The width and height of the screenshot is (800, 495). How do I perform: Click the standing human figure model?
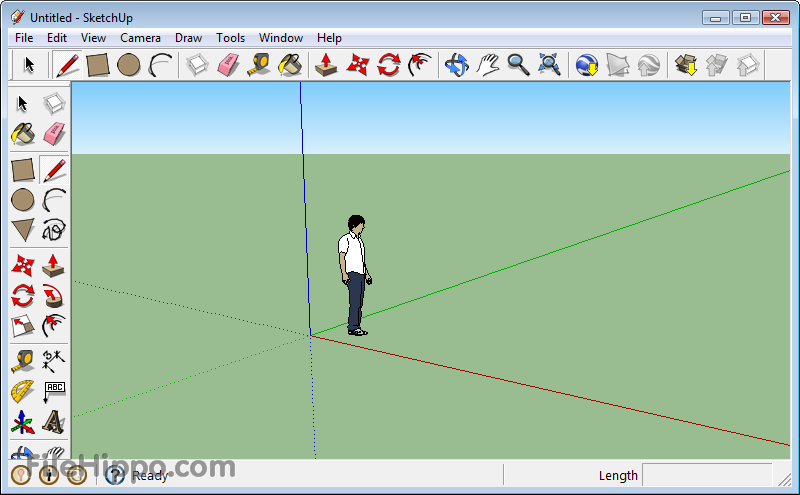tap(355, 275)
